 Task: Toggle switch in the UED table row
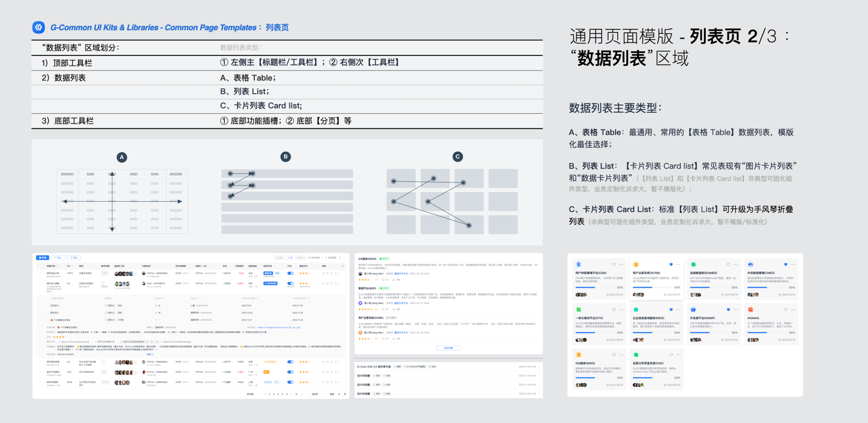coord(290,372)
